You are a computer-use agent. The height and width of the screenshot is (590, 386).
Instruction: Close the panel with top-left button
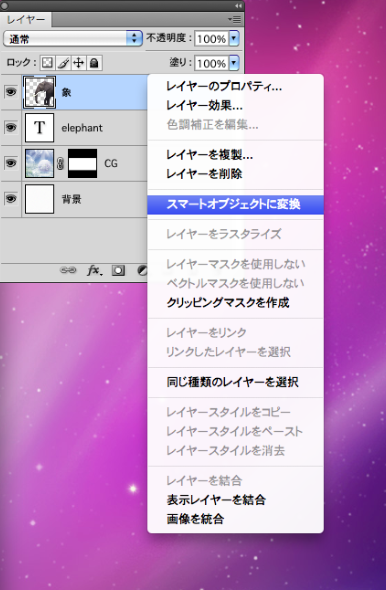tap(5, 6)
